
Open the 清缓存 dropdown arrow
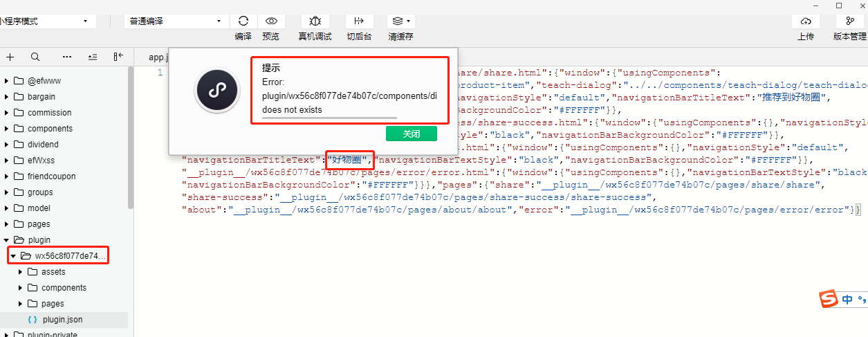coord(409,21)
